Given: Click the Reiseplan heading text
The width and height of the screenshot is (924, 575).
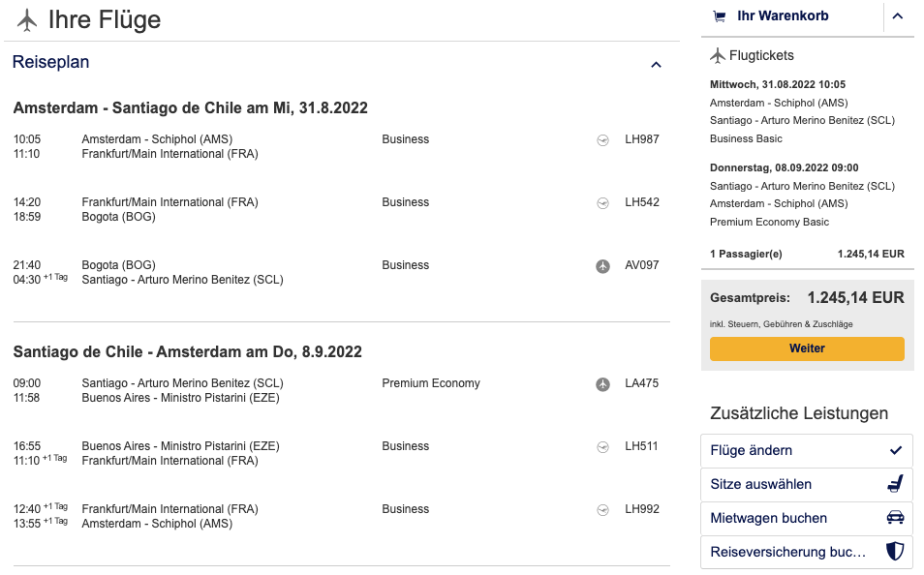Looking at the screenshot, I should 50,63.
